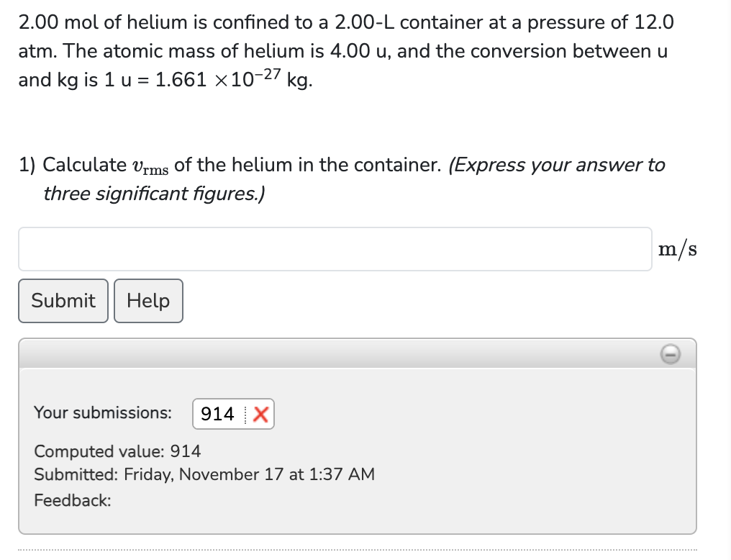This screenshot has width=731, height=560.
Task: Click the problem statement about helium
Action: pos(345,50)
